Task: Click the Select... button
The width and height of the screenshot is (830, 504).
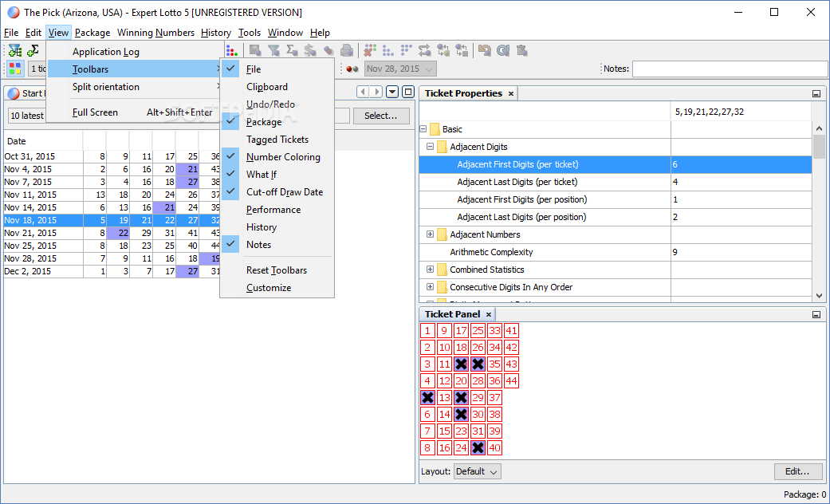Action: click(381, 116)
